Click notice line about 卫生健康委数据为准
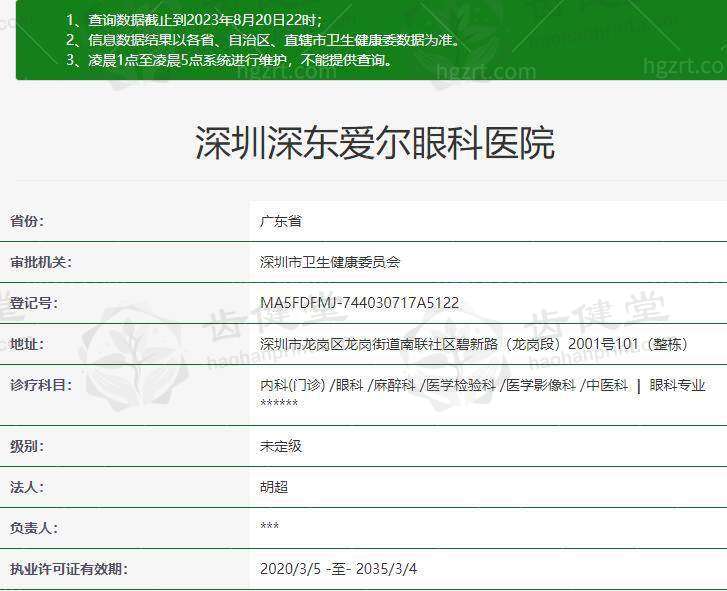Screen dimensions: 727x591 coord(263,40)
